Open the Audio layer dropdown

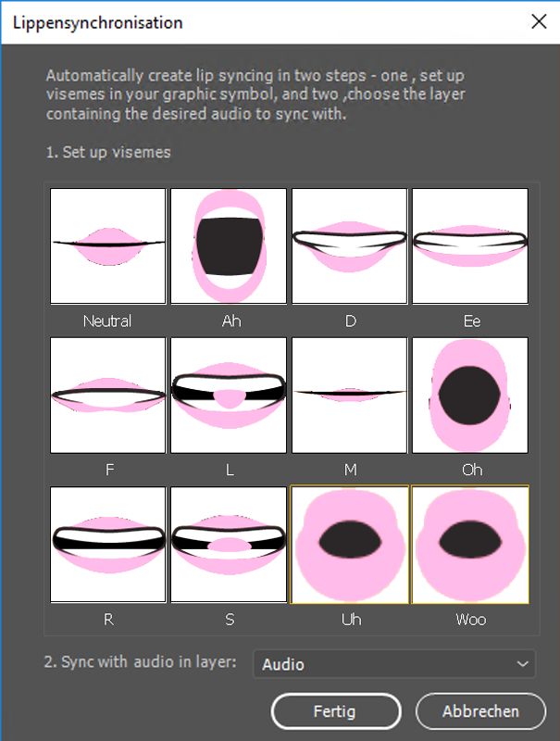point(394,663)
